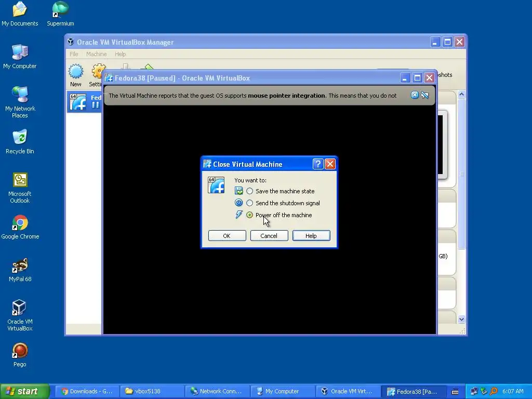
Task: Switch to Oracle VM VirtualBox Manager taskbar button
Action: tap(348, 391)
